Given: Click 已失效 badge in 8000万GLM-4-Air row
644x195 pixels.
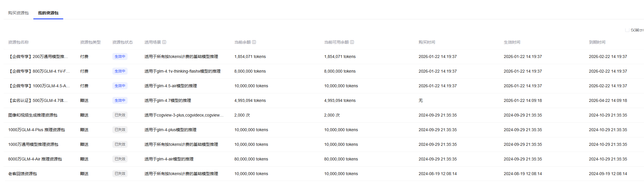Looking at the screenshot, I should [120, 159].
